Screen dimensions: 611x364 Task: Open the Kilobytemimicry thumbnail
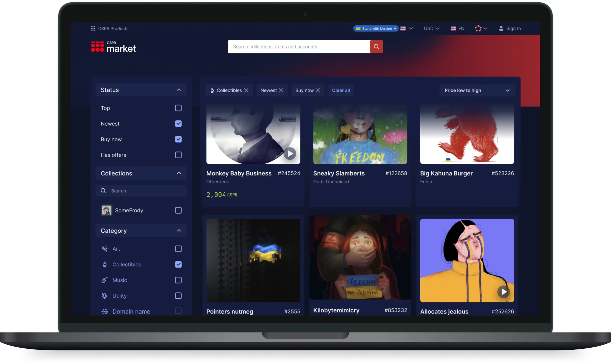[360, 258]
